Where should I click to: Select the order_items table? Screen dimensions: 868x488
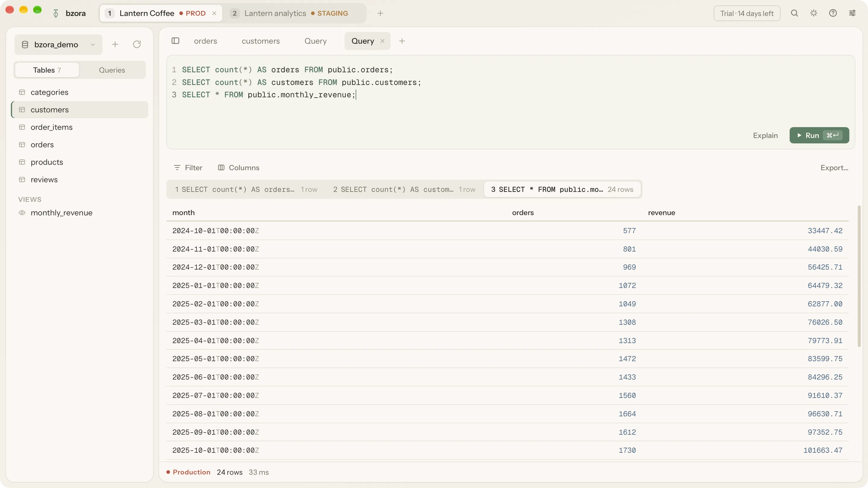point(80,127)
